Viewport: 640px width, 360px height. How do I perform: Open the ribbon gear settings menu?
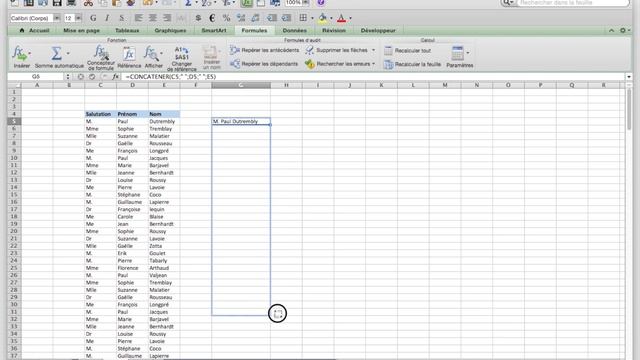click(624, 31)
